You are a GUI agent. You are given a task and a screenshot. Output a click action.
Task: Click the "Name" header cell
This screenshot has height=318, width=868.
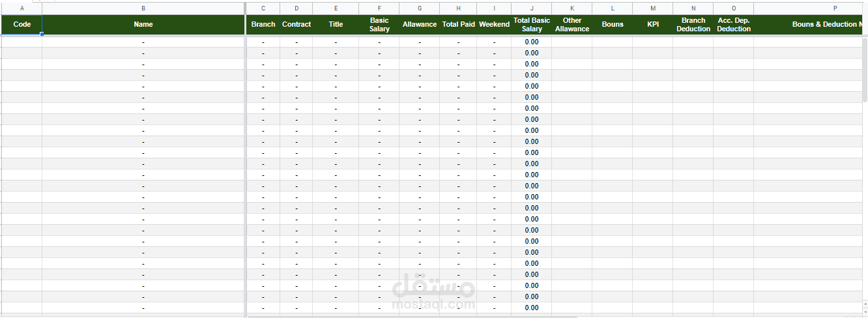click(143, 25)
